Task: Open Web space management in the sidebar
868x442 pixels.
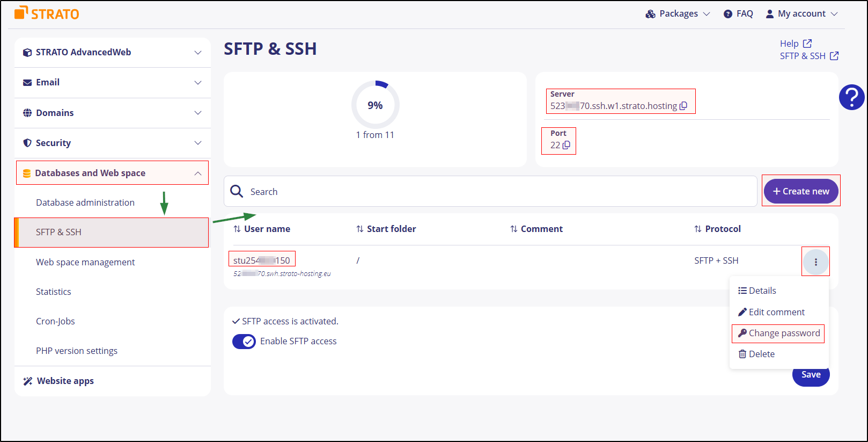Action: tap(85, 262)
